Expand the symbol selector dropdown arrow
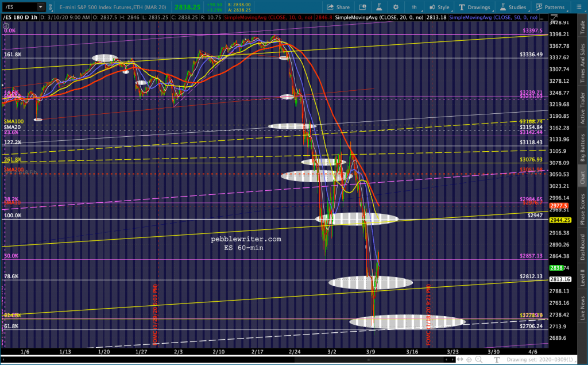Viewport: 588px width, 365px height. [41, 7]
